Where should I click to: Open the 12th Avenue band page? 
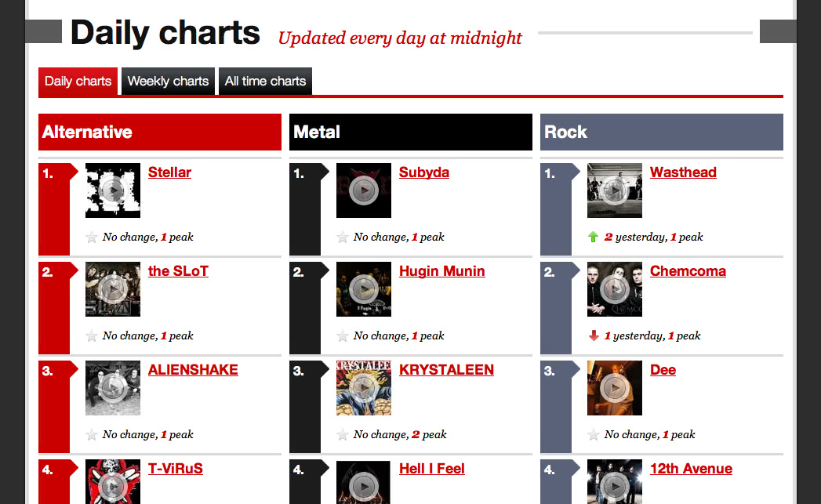[x=691, y=469]
